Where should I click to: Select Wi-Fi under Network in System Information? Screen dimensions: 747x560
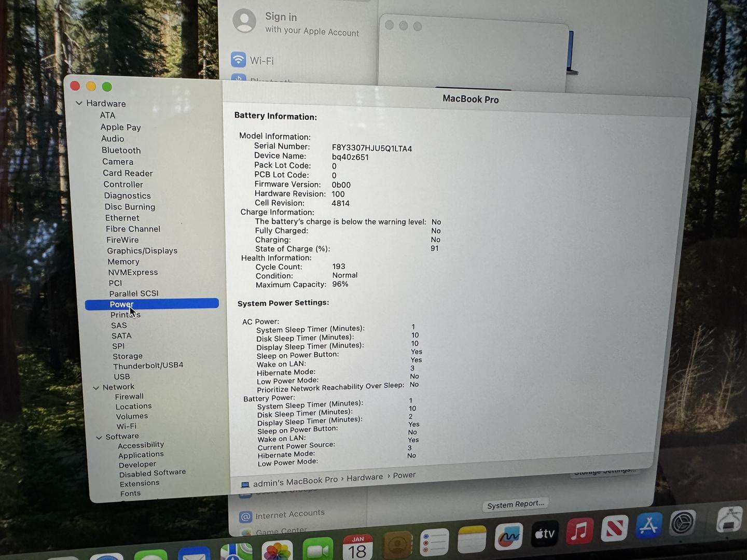click(x=127, y=426)
